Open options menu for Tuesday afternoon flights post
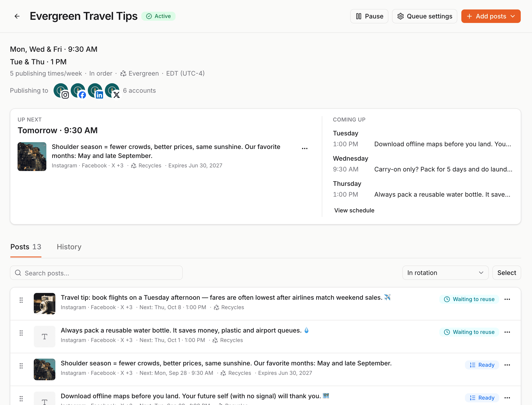 tap(507, 299)
